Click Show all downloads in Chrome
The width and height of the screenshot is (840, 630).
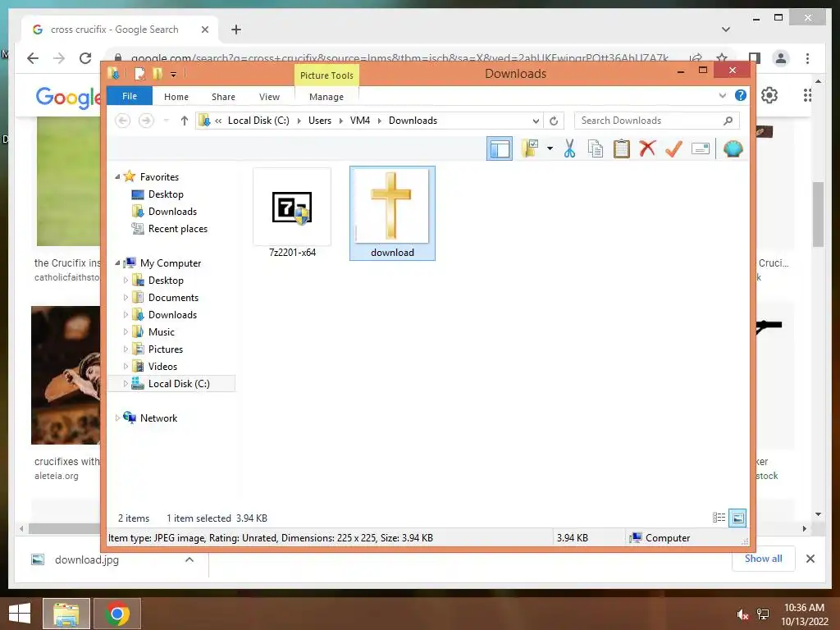coord(764,559)
